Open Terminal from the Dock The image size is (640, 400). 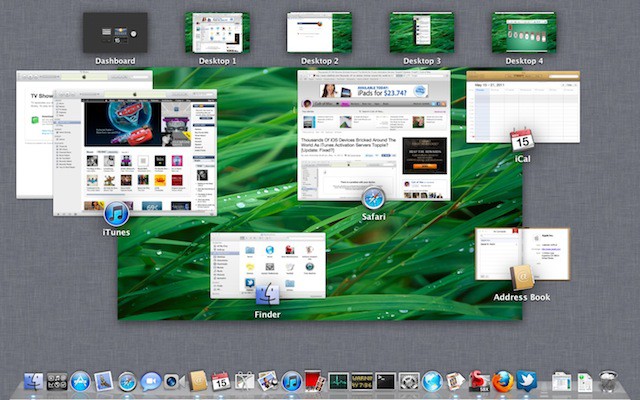pyautogui.click(x=385, y=382)
